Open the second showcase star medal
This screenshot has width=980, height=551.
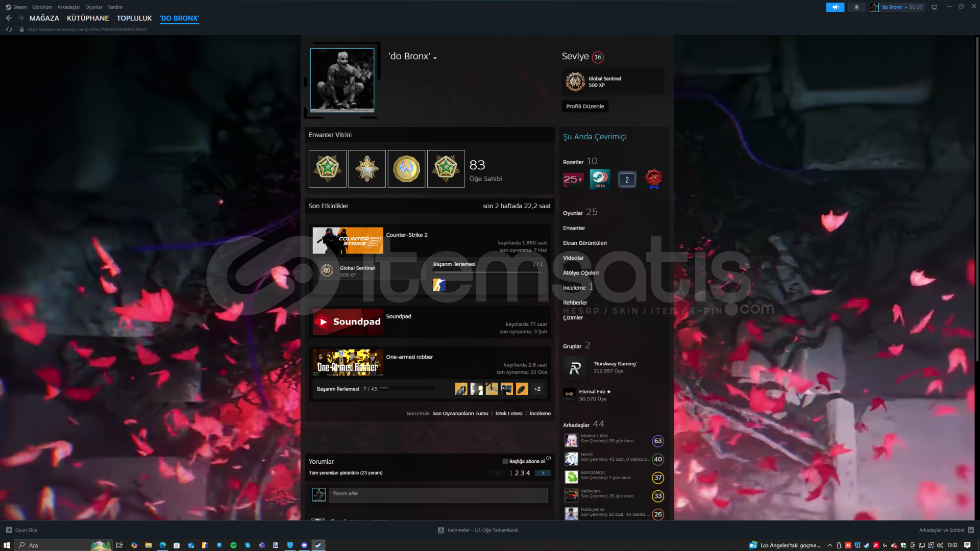[x=367, y=169]
